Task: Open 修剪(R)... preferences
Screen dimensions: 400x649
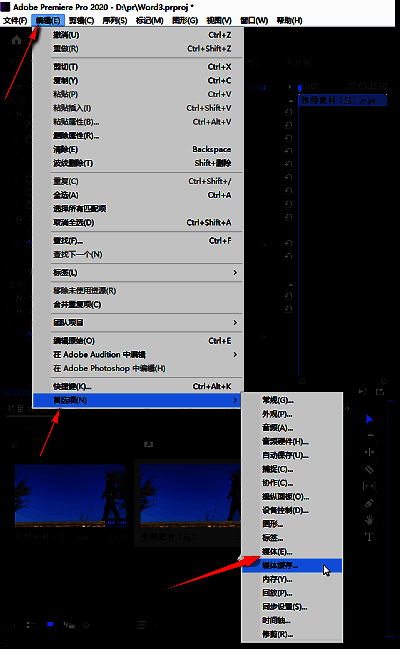Action: pyautogui.click(x=292, y=634)
